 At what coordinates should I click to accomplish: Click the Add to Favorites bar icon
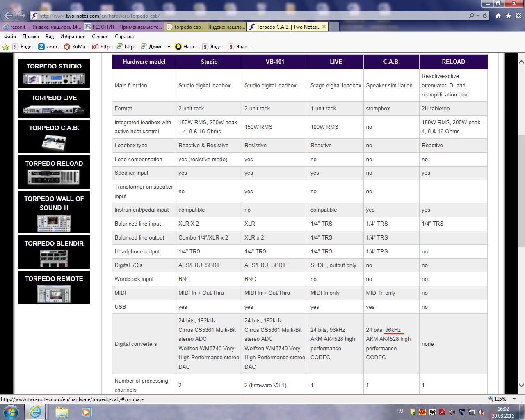pos(6,47)
